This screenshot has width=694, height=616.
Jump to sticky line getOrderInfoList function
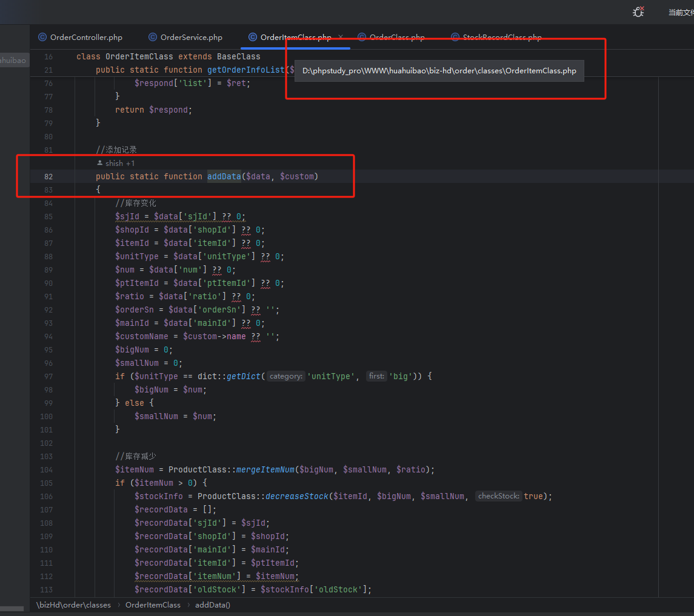pos(195,70)
